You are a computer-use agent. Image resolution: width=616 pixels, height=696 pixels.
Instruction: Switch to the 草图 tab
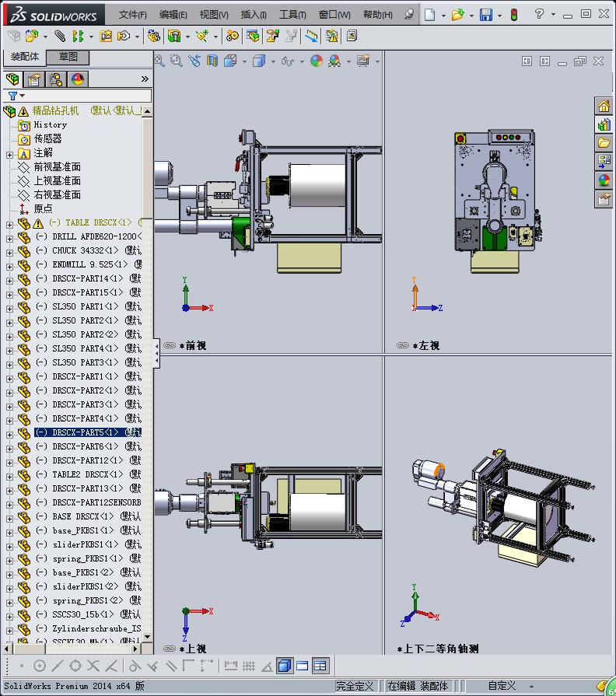[68, 57]
